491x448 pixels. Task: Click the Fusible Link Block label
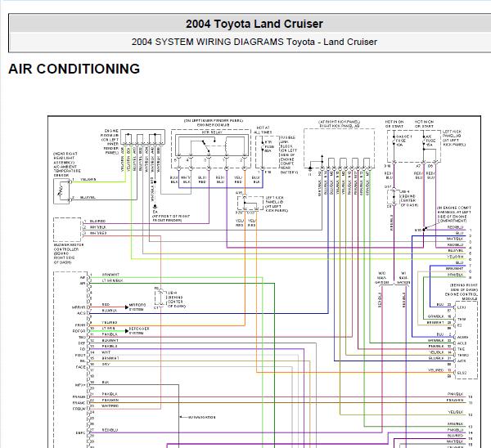pos(289,155)
